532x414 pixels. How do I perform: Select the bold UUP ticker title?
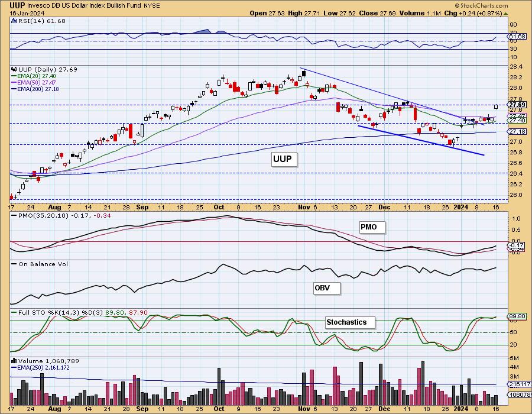(x=17, y=5)
